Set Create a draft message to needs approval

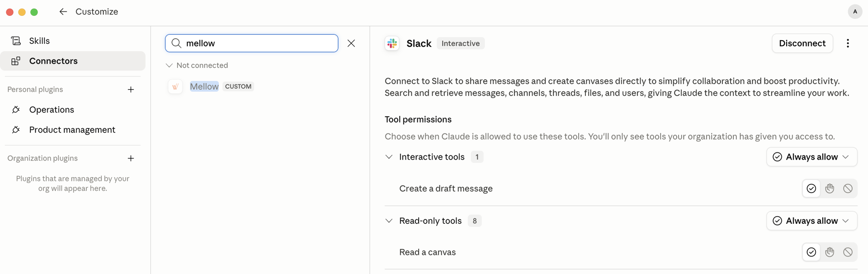830,189
